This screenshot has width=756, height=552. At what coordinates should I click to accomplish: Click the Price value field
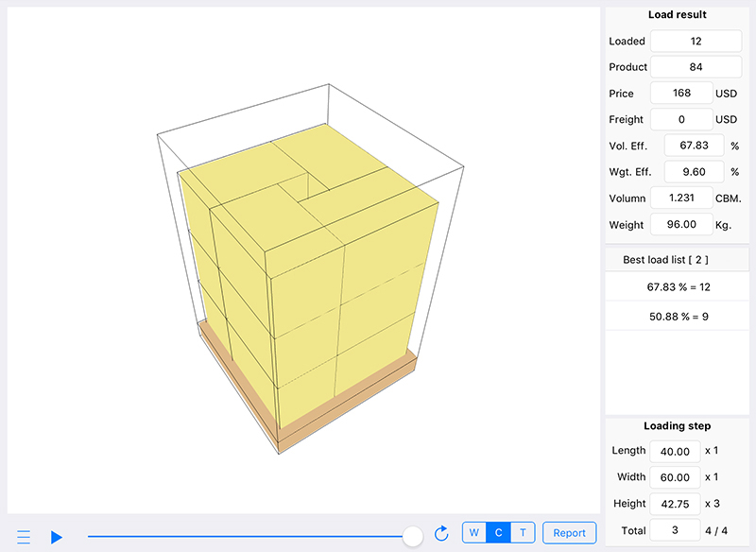pyautogui.click(x=680, y=94)
